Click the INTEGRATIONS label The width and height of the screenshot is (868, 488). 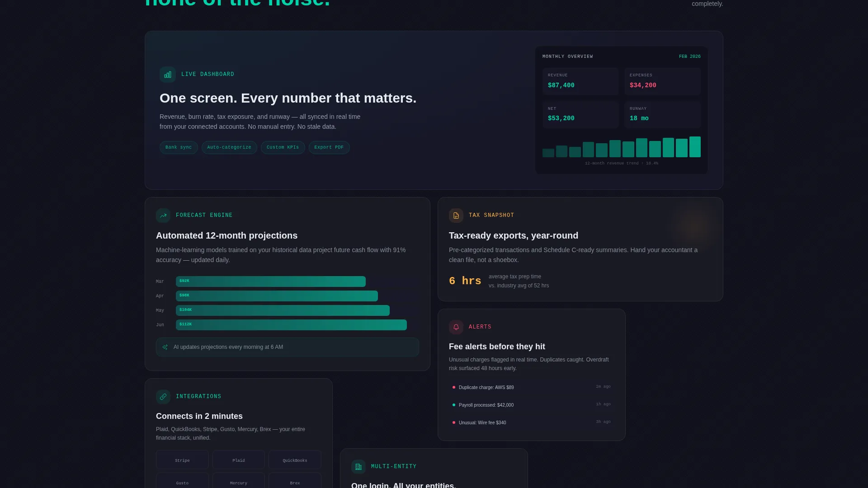[198, 397]
